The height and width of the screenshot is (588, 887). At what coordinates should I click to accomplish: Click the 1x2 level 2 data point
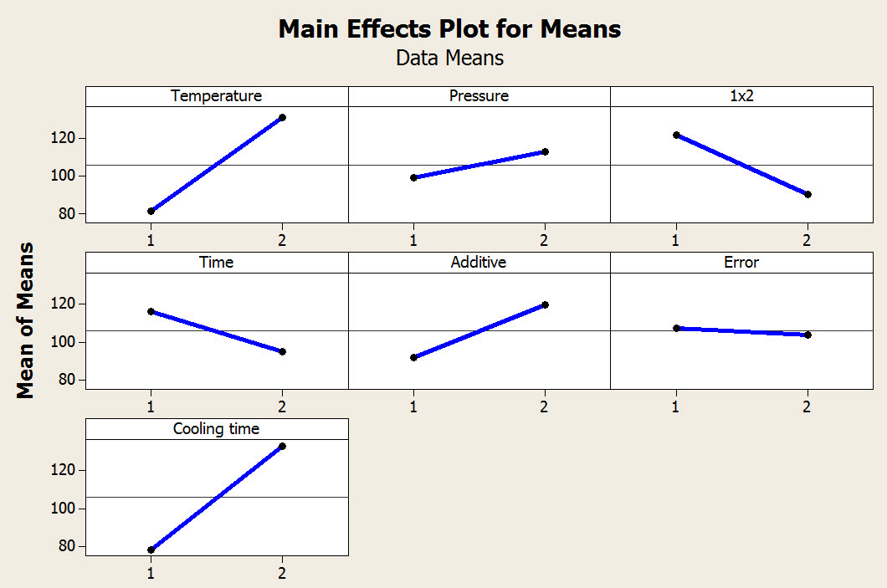pos(808,194)
